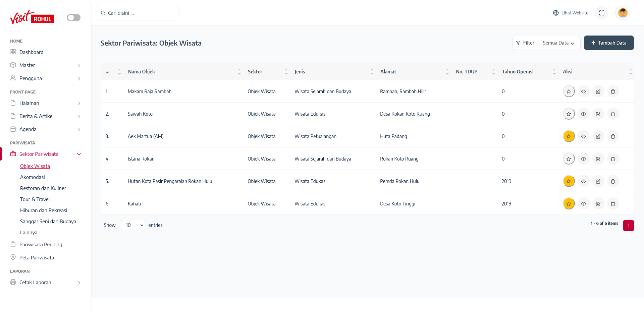This screenshot has height=311, width=644.
Task: Open Akomodasi submenu item
Action: (33, 177)
